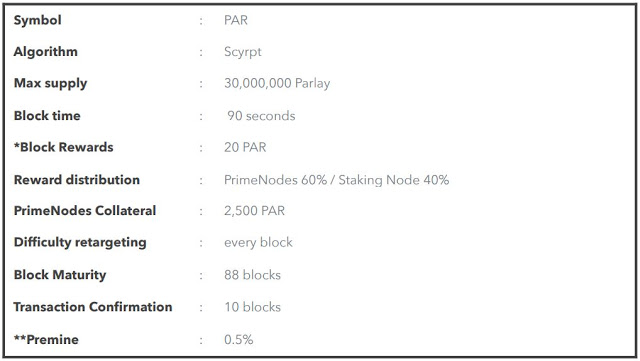The height and width of the screenshot is (361, 640).
Task: Click the *Block Rewards label
Action: point(64,147)
